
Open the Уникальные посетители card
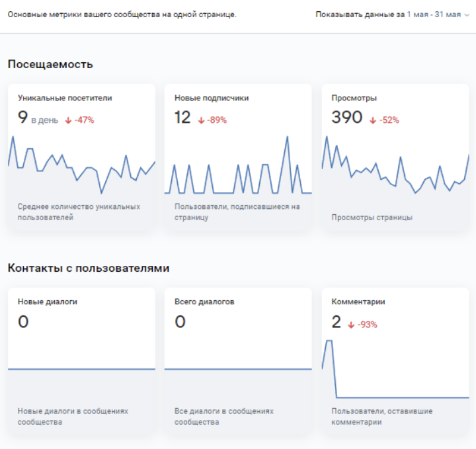(81, 157)
